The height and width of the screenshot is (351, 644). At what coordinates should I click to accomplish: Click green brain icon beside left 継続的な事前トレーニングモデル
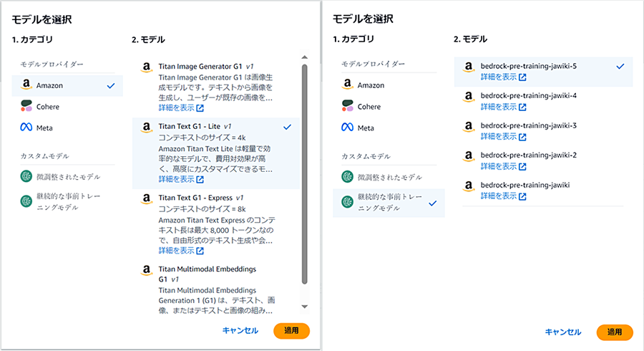[x=26, y=201]
